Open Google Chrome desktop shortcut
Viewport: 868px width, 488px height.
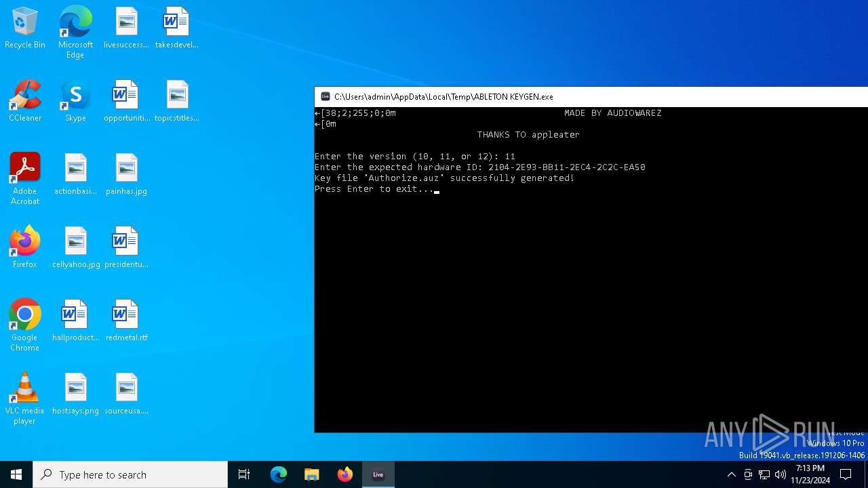25,325
